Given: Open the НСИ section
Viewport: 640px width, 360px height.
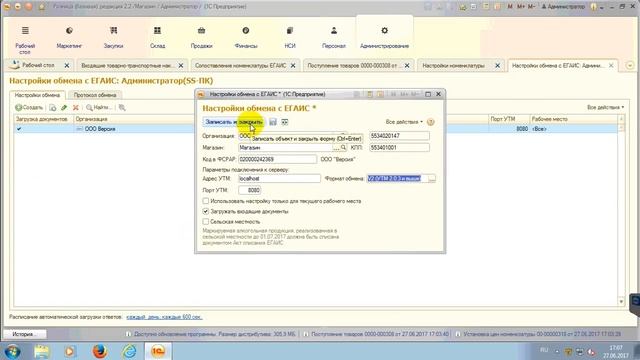Looking at the screenshot, I should (x=290, y=38).
